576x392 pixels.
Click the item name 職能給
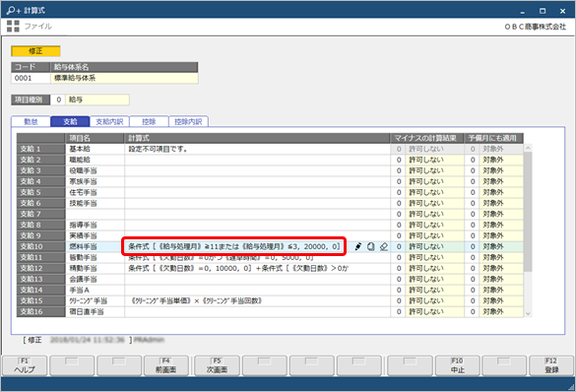[x=80, y=160]
